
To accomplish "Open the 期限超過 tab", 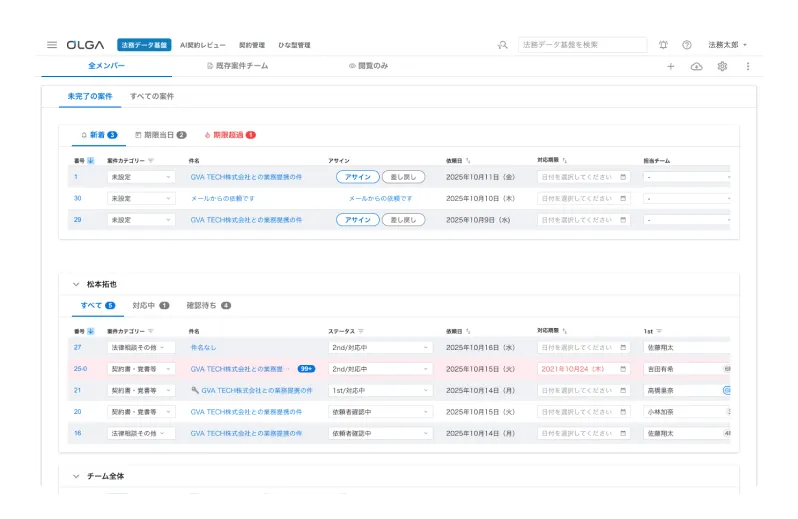I will pos(230,135).
